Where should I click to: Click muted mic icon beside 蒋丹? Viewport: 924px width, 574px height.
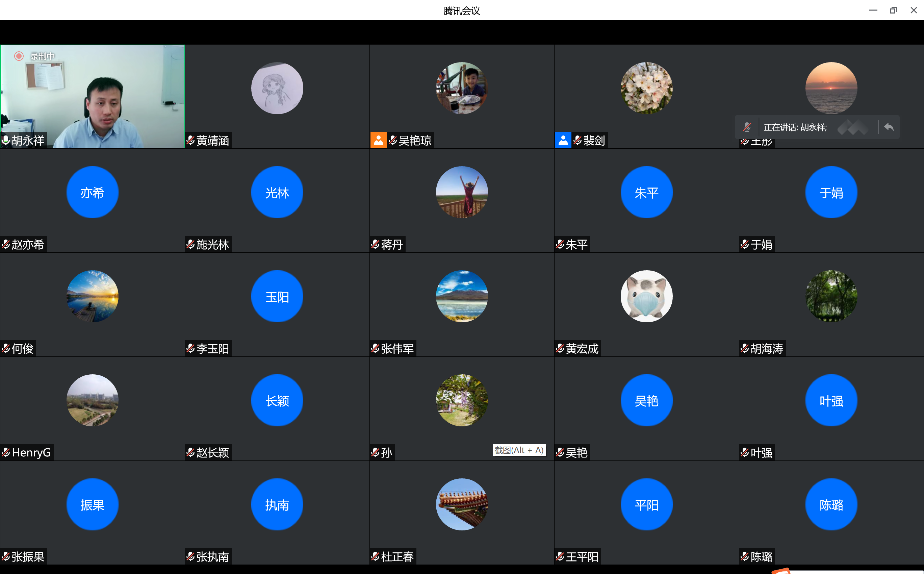point(375,245)
